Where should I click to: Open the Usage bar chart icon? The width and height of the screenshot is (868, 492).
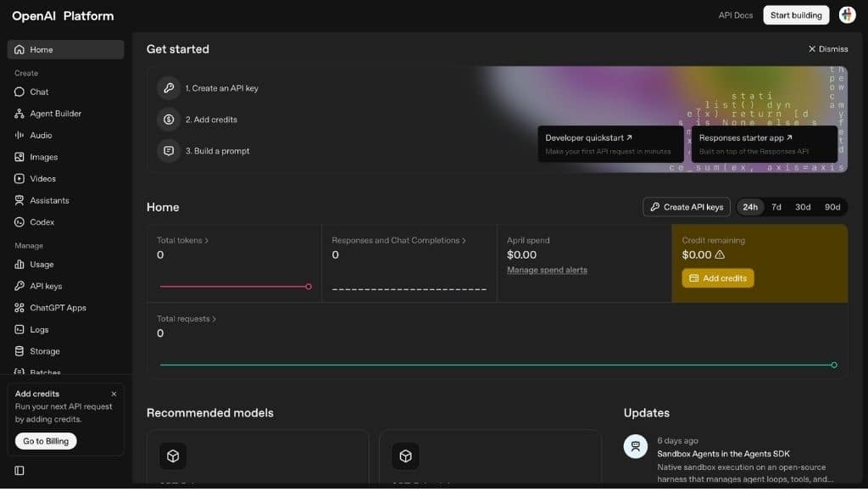click(19, 265)
